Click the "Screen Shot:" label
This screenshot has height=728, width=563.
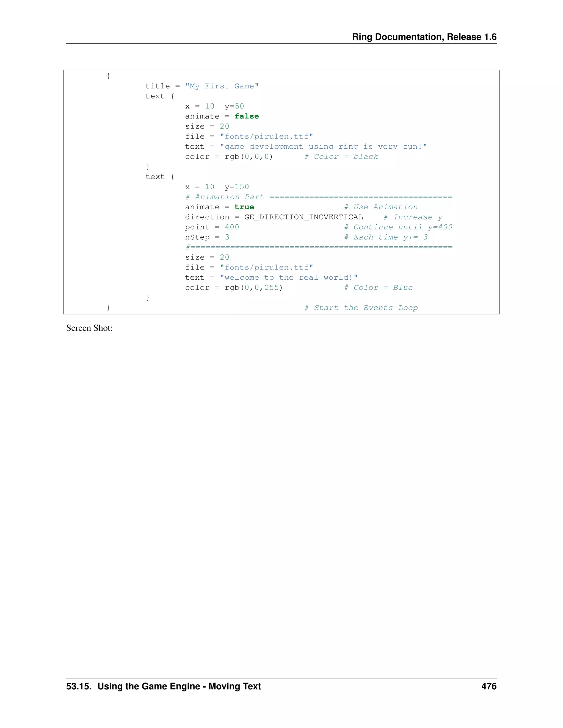pos(89,328)
